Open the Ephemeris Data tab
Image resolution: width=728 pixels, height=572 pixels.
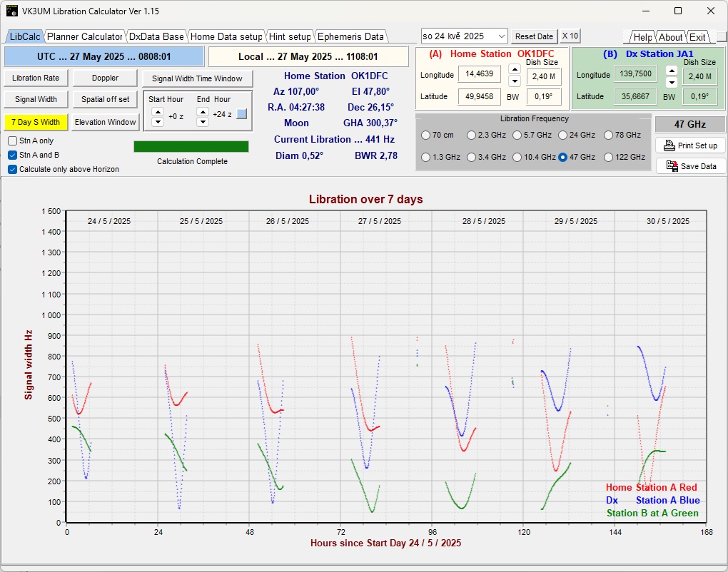350,36
